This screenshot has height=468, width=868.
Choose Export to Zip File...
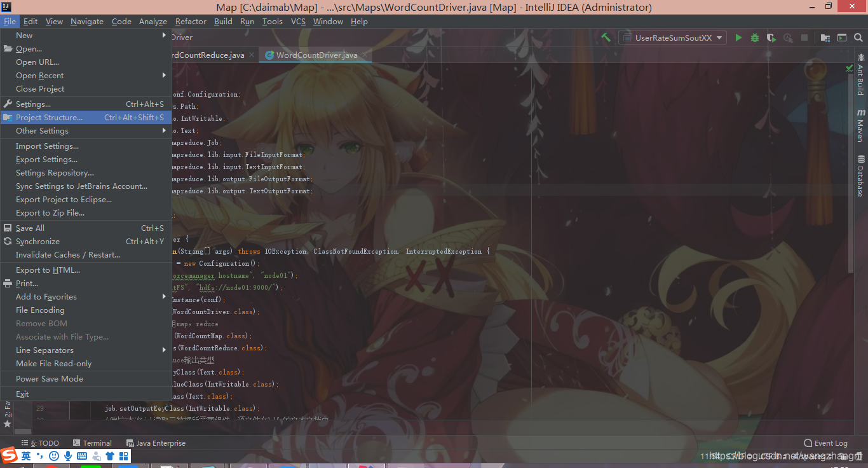click(x=86, y=213)
